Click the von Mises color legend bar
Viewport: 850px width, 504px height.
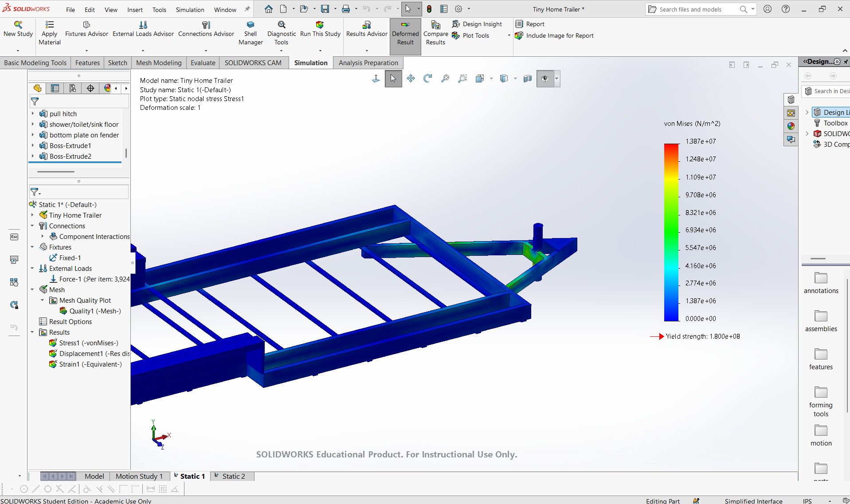tap(671, 232)
